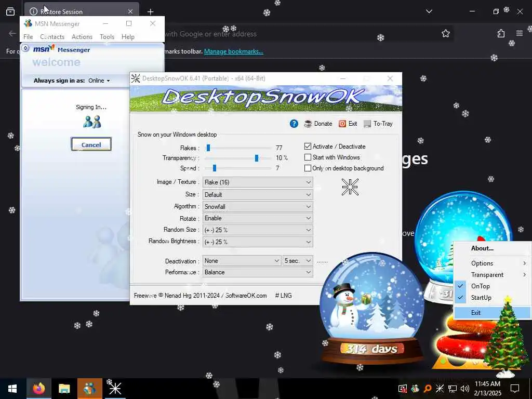Open File Explorer from the taskbar
This screenshot has height=399, width=532.
64,389
